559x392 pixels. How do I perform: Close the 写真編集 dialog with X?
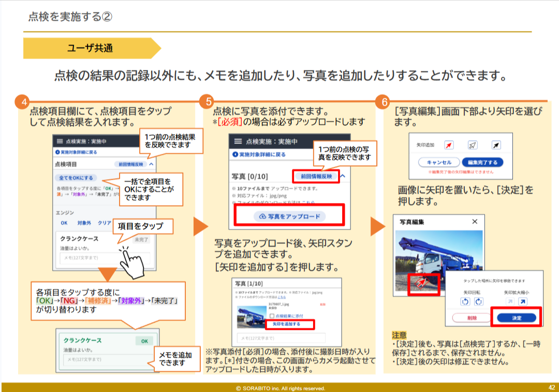pyautogui.click(x=475, y=222)
